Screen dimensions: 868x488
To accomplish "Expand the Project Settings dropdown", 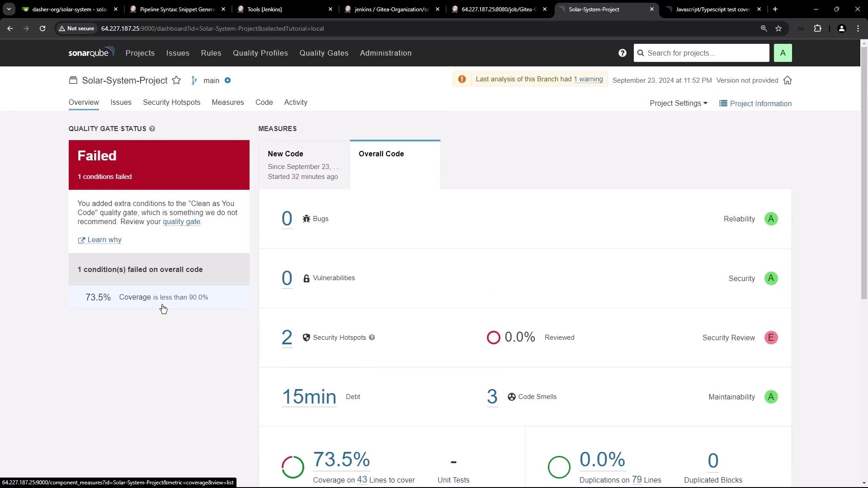I will point(678,103).
